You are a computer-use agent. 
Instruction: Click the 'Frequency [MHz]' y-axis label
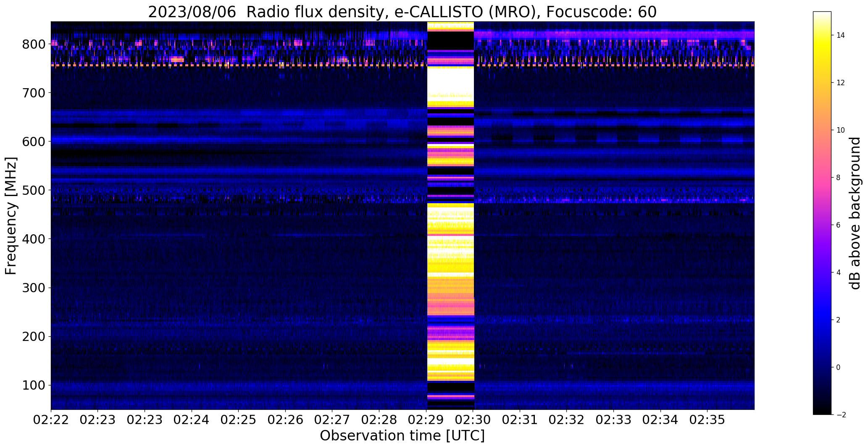coord(11,216)
